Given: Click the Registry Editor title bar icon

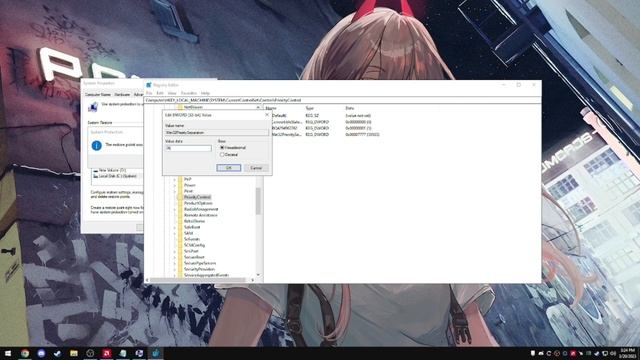Looking at the screenshot, I should tap(149, 85).
